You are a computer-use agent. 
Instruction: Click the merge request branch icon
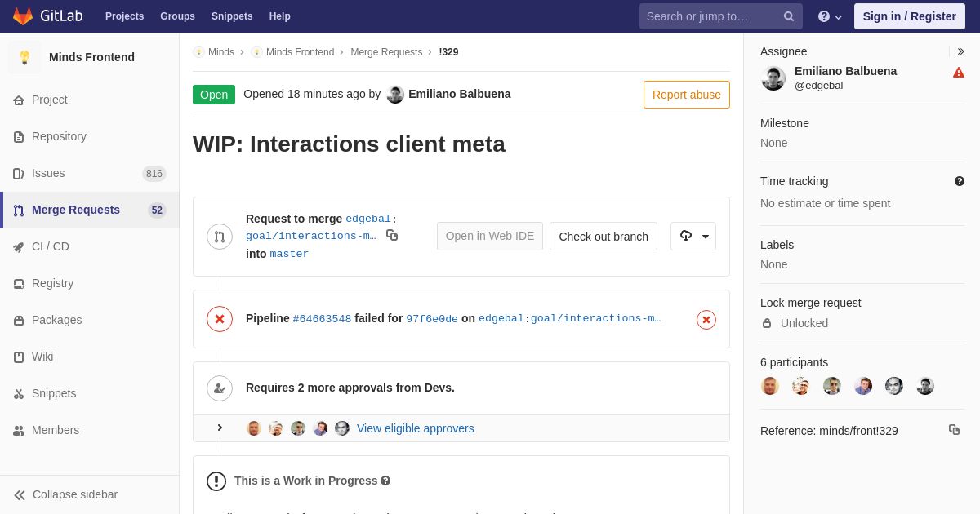coord(220,237)
